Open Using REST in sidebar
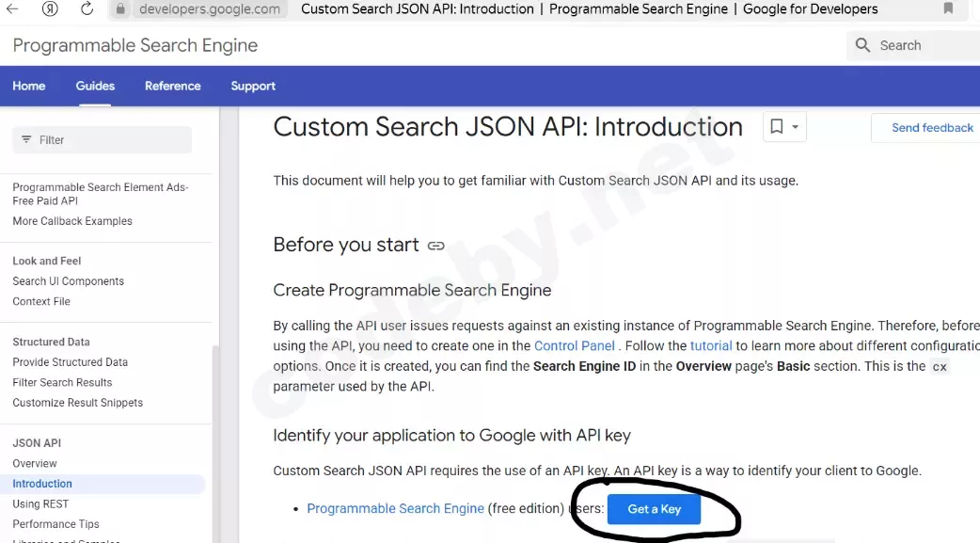980x543 pixels. [x=40, y=503]
